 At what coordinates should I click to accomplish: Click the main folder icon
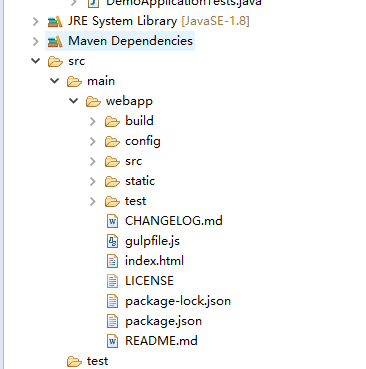coord(74,82)
